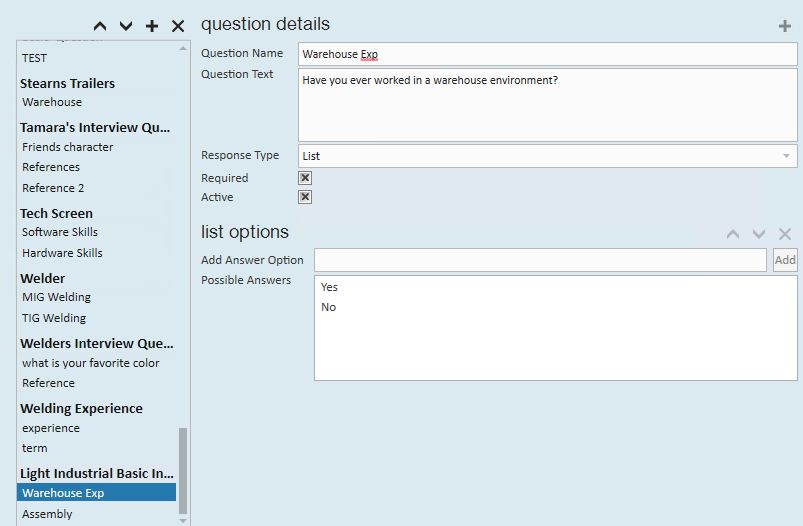Uncheck the Active checkbox
803x526 pixels.
[x=306, y=197]
